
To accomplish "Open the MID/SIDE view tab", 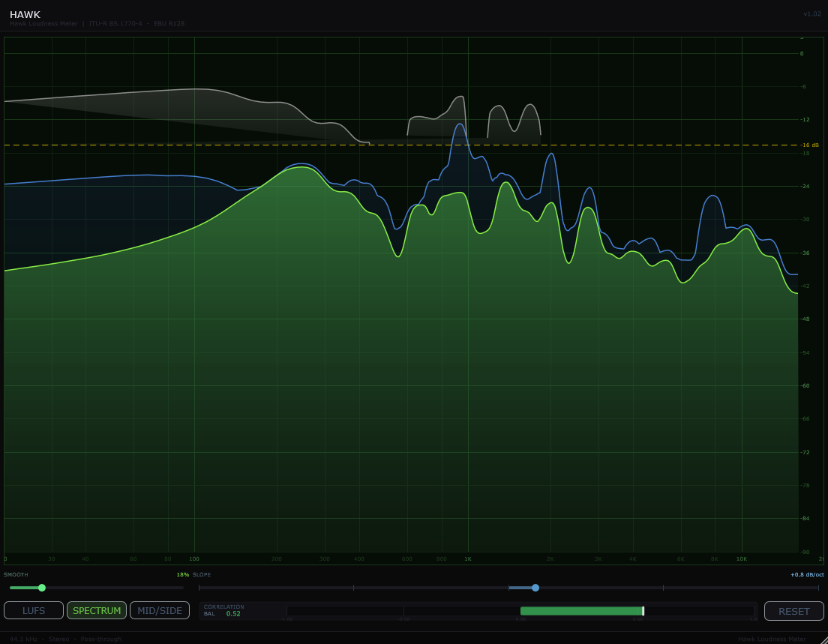I will click(160, 610).
